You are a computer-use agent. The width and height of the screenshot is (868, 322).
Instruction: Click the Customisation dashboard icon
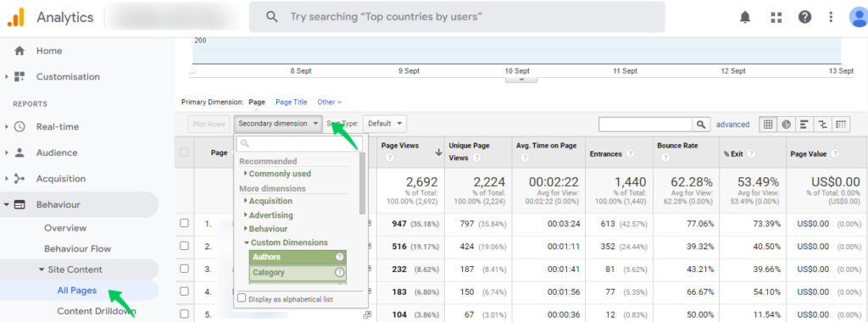point(19,77)
